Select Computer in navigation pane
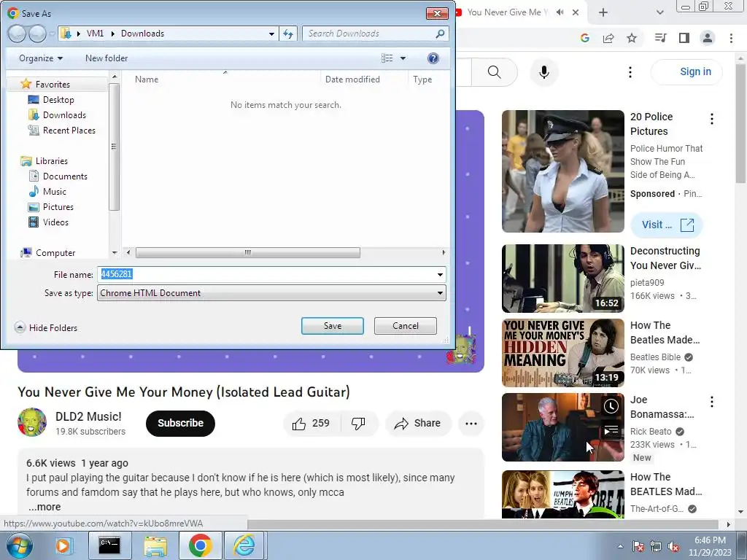 (x=55, y=253)
